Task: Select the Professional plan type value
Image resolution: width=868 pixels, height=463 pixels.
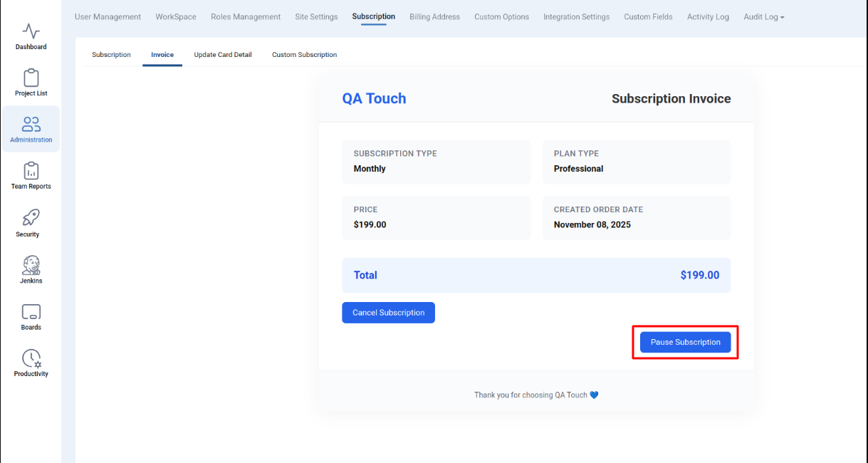Action: click(578, 169)
